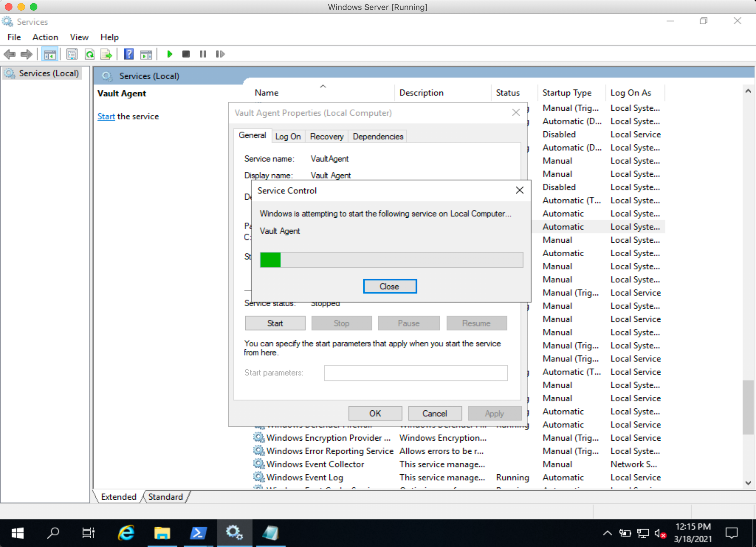Click the scrollbar up arrow
The height and width of the screenshot is (547, 756).
(748, 91)
